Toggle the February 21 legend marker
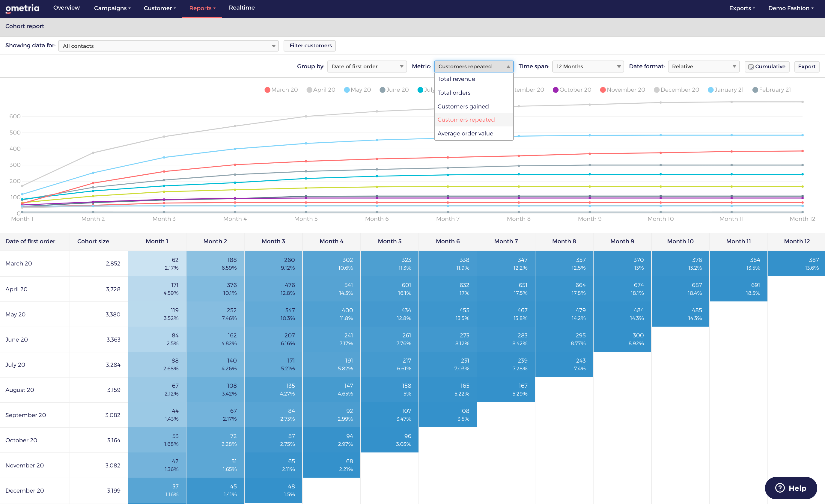The height and width of the screenshot is (504, 825). [x=755, y=90]
